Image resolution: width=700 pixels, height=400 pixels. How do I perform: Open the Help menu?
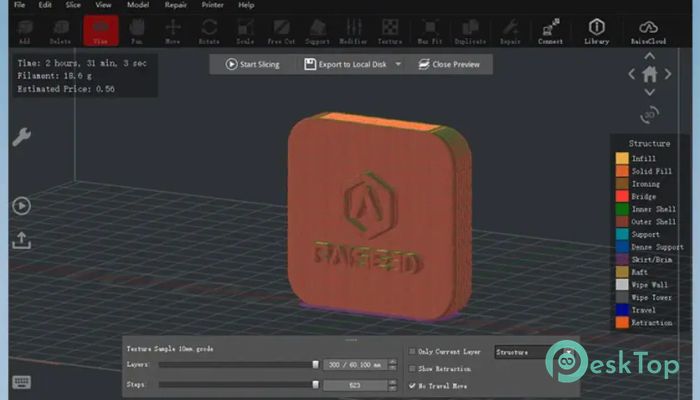point(246,5)
